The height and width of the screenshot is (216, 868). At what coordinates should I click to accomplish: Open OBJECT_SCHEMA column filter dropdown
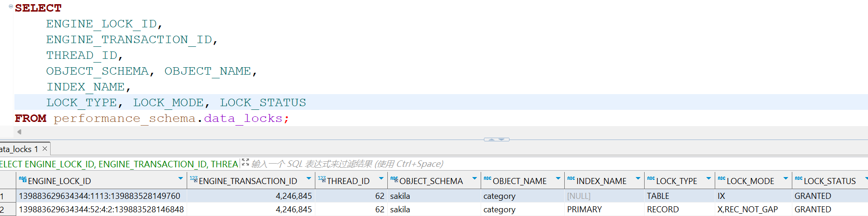coord(475,178)
